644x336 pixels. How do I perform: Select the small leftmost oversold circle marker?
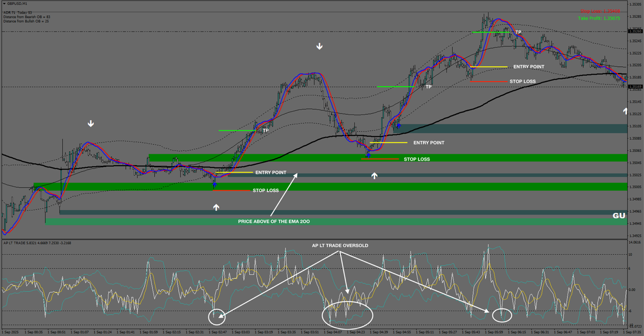[216, 317]
